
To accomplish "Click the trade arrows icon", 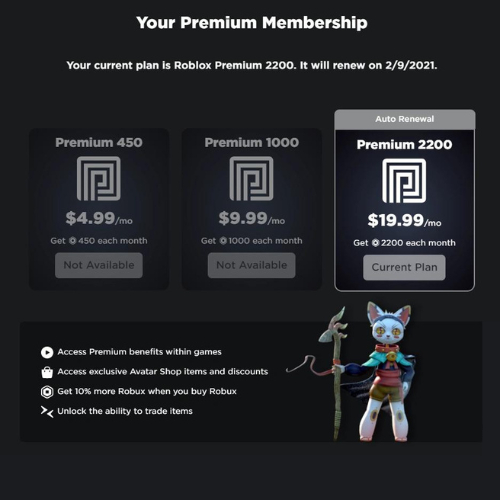I will pos(47,412).
